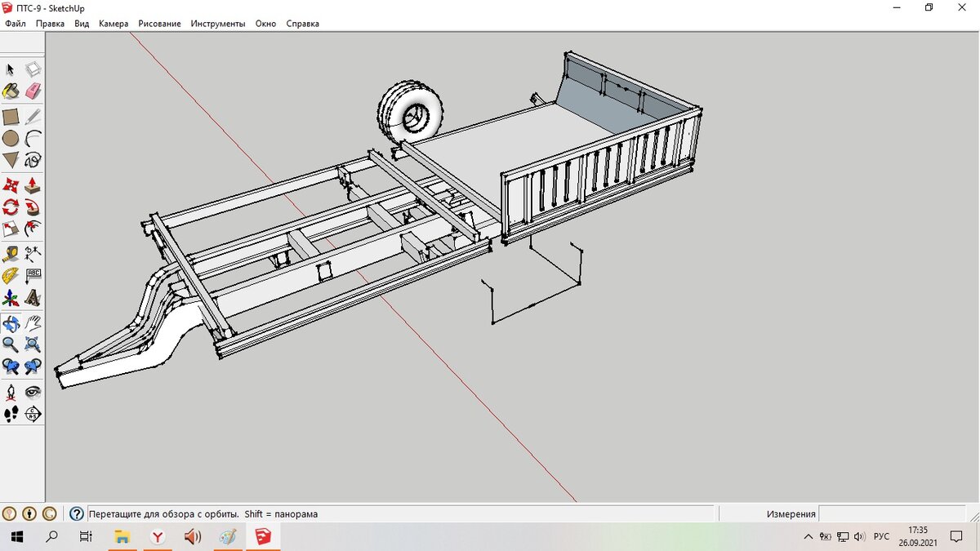Open the Справка menu

303,24
